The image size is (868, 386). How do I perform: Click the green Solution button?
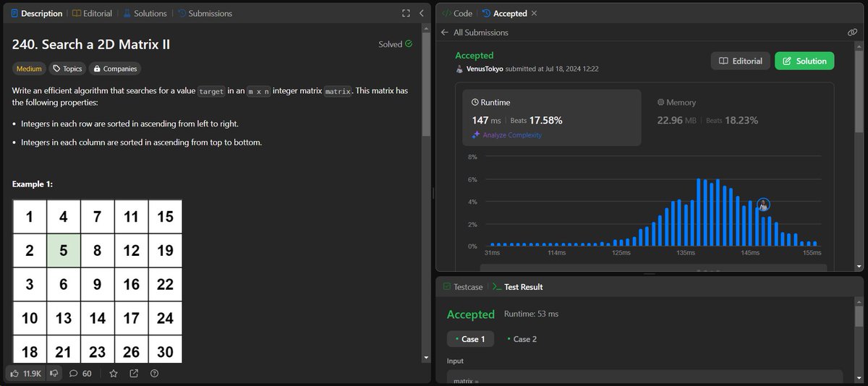click(x=804, y=61)
